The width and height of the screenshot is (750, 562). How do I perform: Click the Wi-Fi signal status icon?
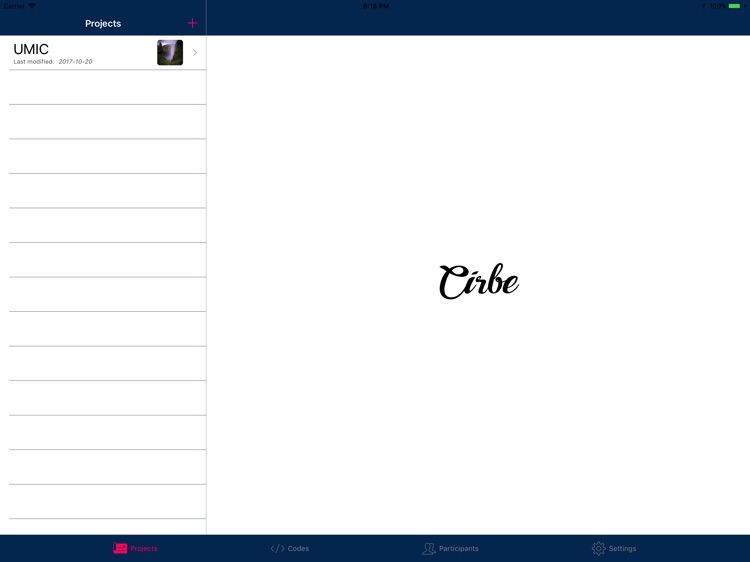[32, 6]
